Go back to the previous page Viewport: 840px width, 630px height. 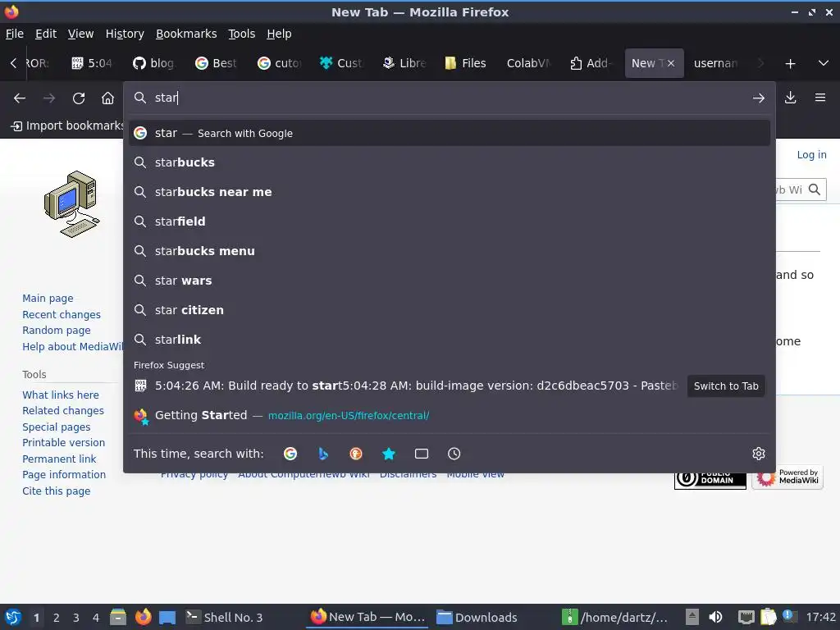pos(20,98)
